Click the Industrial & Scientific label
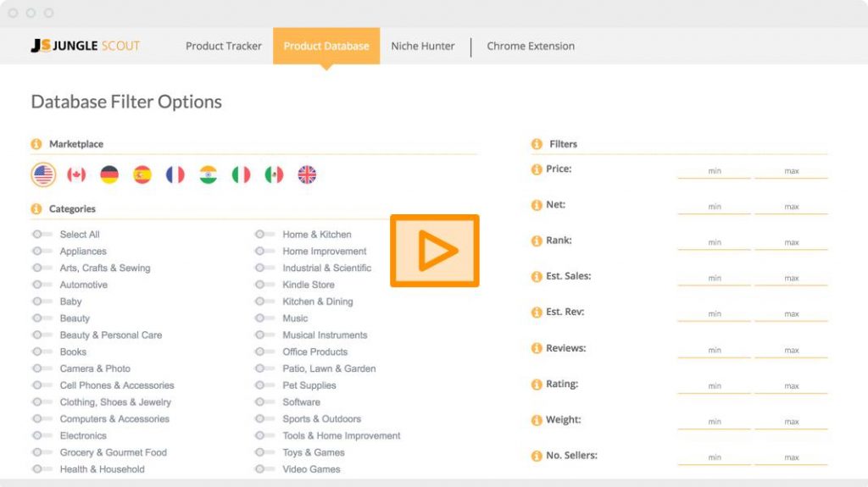868x487 pixels. [x=326, y=268]
